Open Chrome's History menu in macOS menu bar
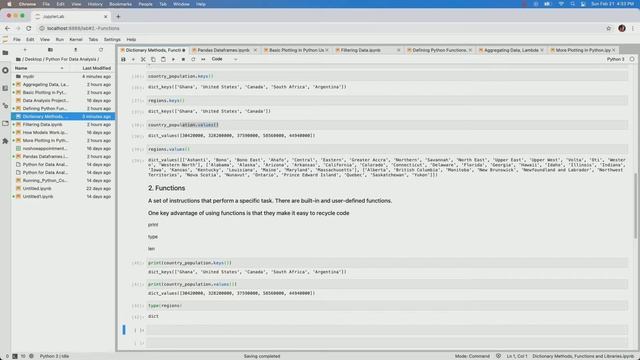This screenshot has width=640, height=360. [95, 4]
